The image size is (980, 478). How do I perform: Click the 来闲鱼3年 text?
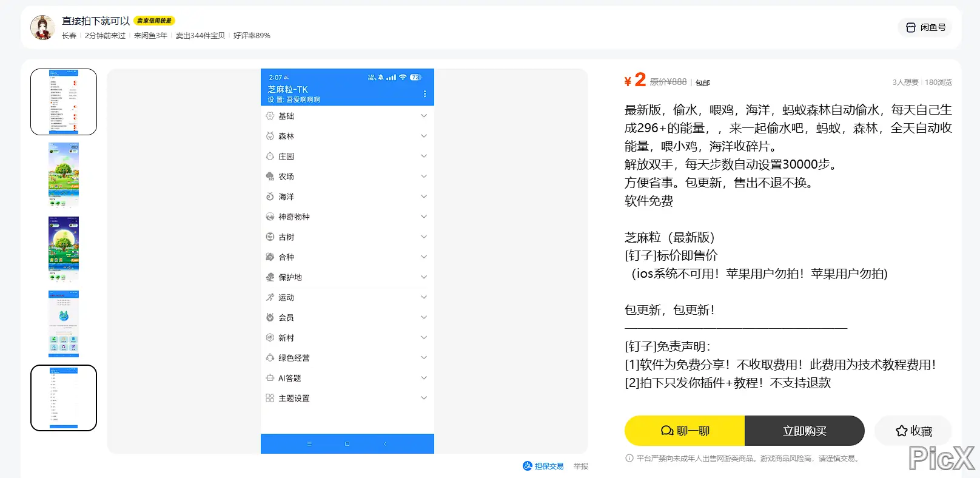pyautogui.click(x=150, y=36)
